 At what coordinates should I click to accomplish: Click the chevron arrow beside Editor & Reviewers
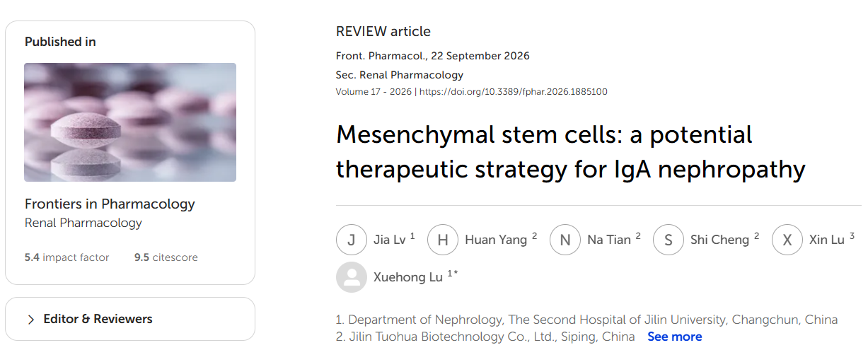pos(31,320)
